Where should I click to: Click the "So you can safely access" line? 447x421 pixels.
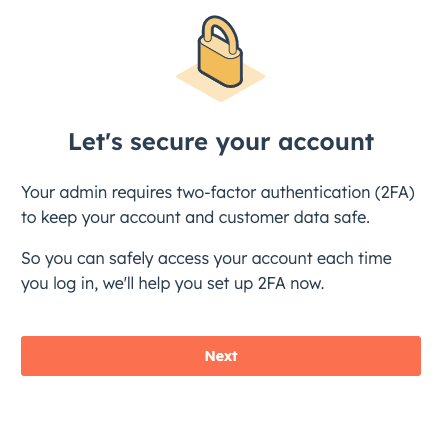click(x=115, y=259)
